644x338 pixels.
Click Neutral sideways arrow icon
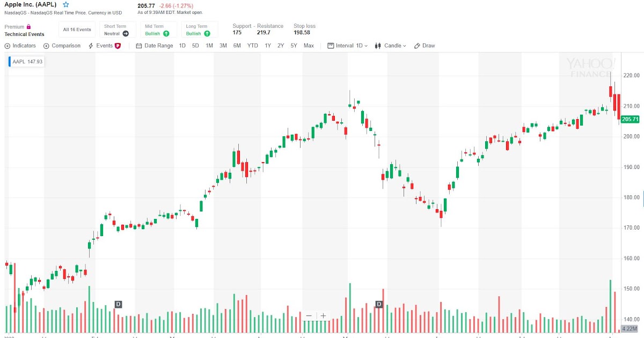(x=126, y=33)
